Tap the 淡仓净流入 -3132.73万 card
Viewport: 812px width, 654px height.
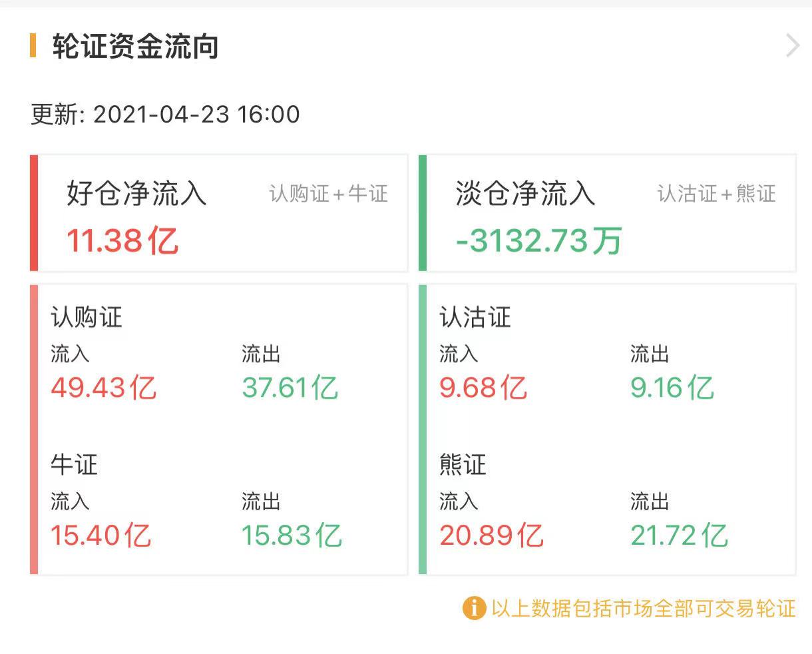click(x=608, y=213)
